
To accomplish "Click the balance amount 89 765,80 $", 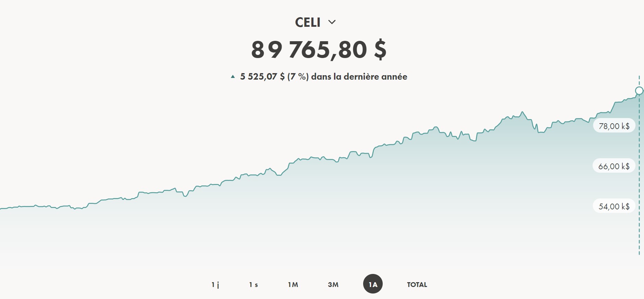I will [320, 50].
